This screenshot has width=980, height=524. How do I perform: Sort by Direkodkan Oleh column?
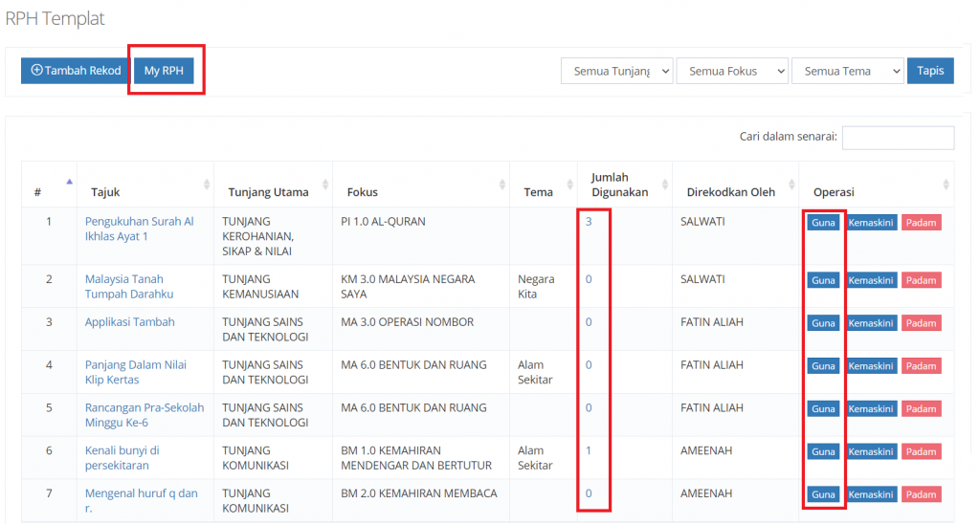tap(734, 192)
